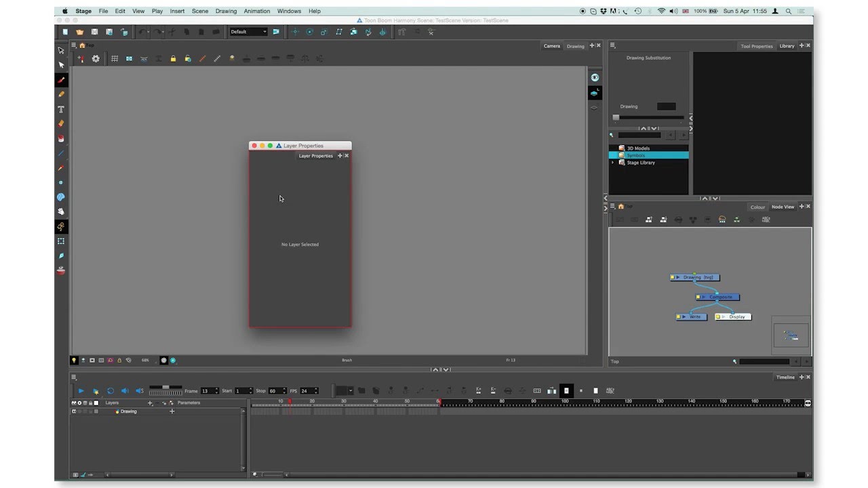Select the Text tool in the left toolbar
The image size is (868, 488).
coord(61,109)
